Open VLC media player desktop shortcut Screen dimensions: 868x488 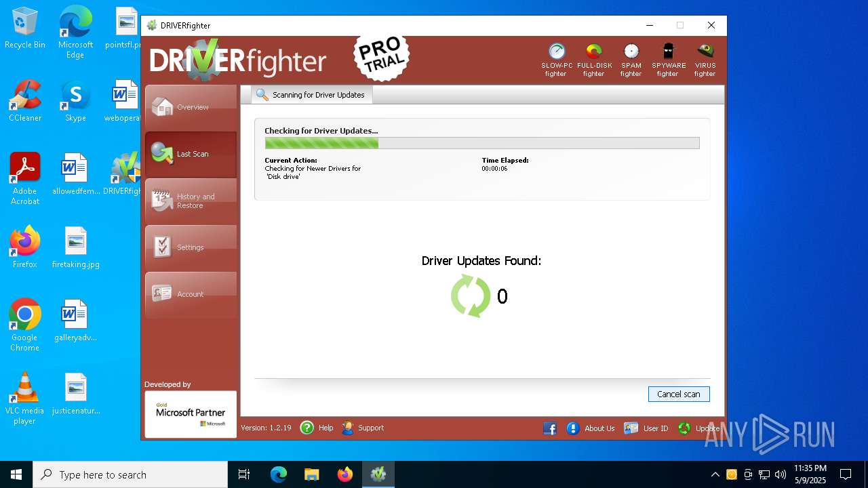(x=25, y=399)
